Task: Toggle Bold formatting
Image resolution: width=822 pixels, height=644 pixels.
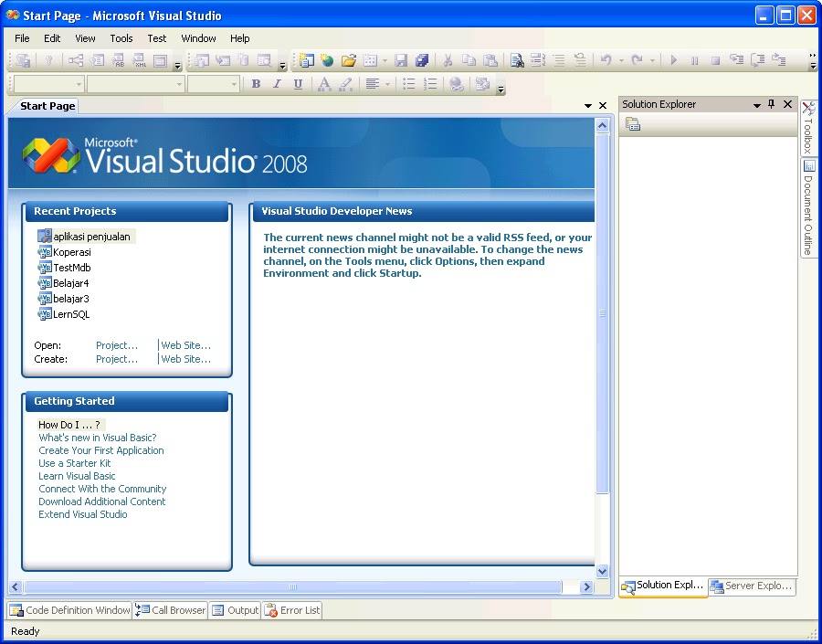Action: click(x=257, y=83)
